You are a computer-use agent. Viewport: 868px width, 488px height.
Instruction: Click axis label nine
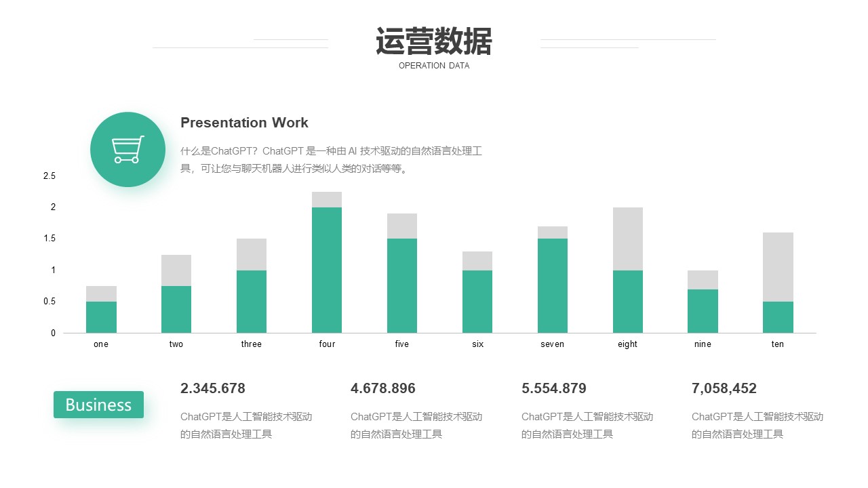coord(703,344)
